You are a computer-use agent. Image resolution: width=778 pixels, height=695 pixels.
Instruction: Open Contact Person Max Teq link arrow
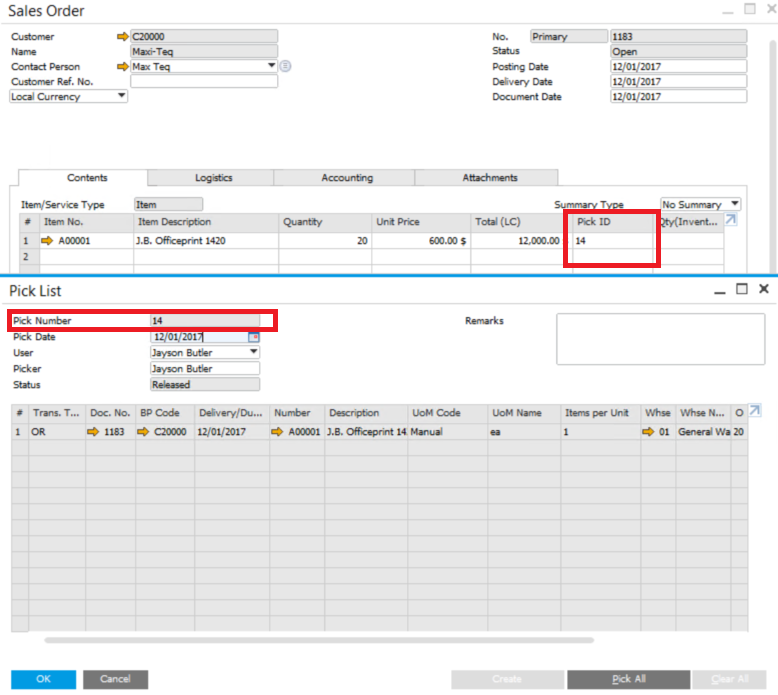[x=123, y=66]
